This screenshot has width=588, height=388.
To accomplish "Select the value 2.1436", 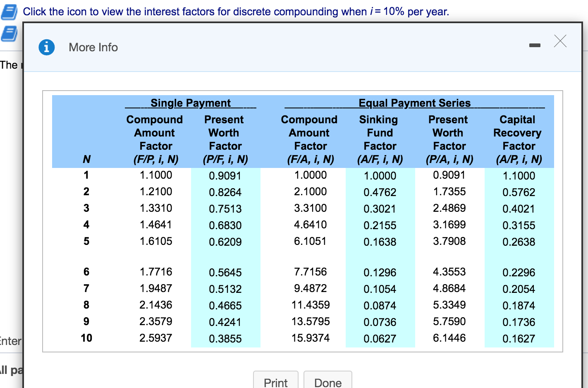I will pos(156,305).
